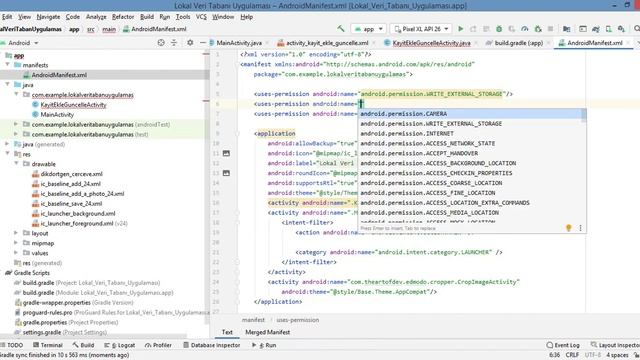Click the Collapse All icon in Project panel

coord(174,42)
